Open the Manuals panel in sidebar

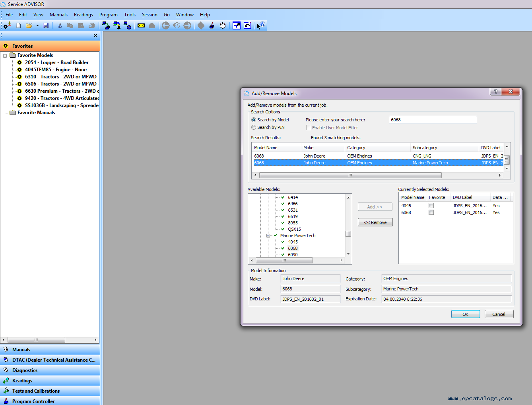[x=50, y=350]
